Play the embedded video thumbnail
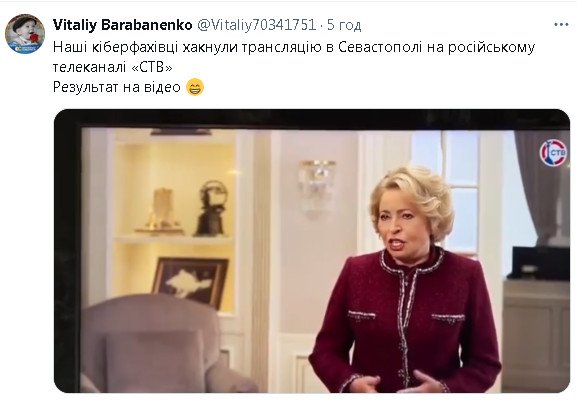 (x=312, y=251)
